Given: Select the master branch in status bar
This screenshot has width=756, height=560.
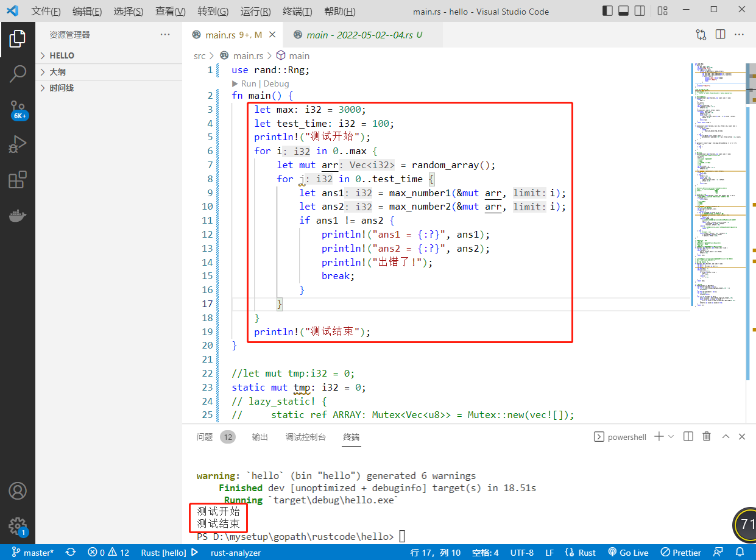Looking at the screenshot, I should [x=33, y=553].
